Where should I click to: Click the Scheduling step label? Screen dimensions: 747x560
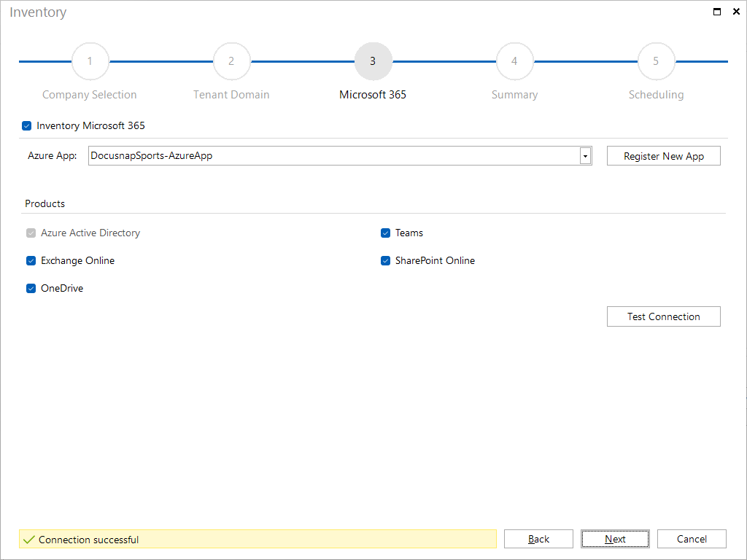pos(656,95)
